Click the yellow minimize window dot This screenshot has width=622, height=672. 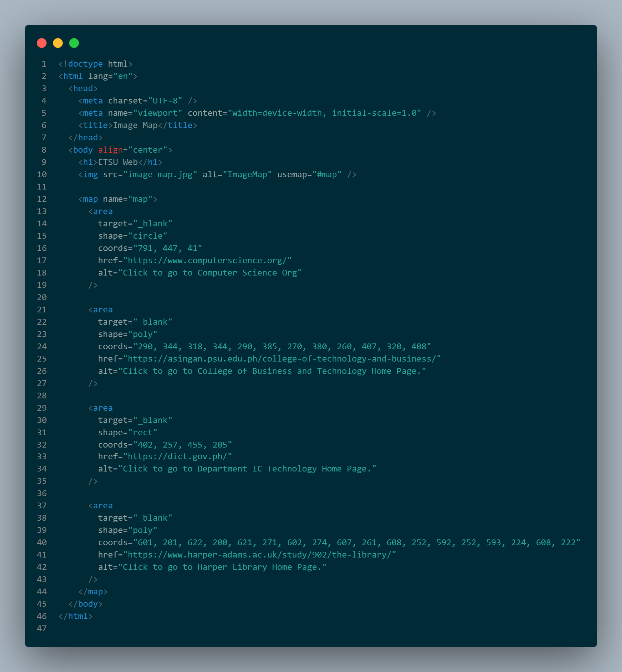coord(58,43)
